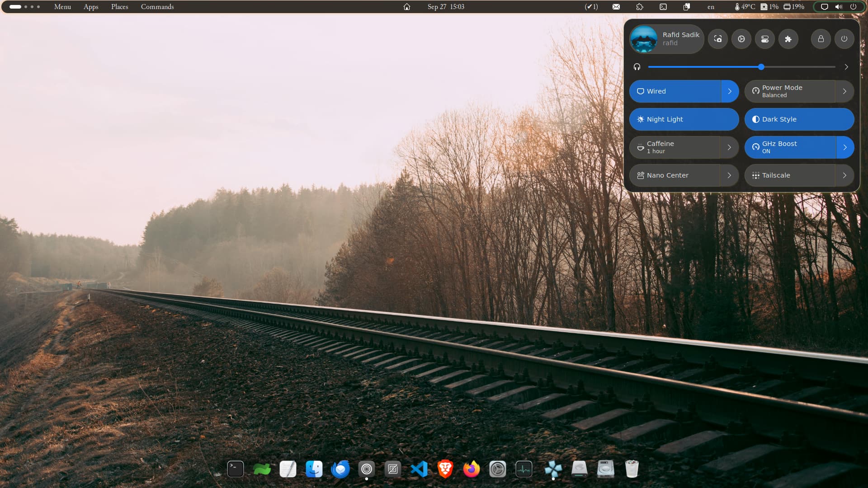Open the terminal from the dock
The image size is (868, 488).
point(235,469)
